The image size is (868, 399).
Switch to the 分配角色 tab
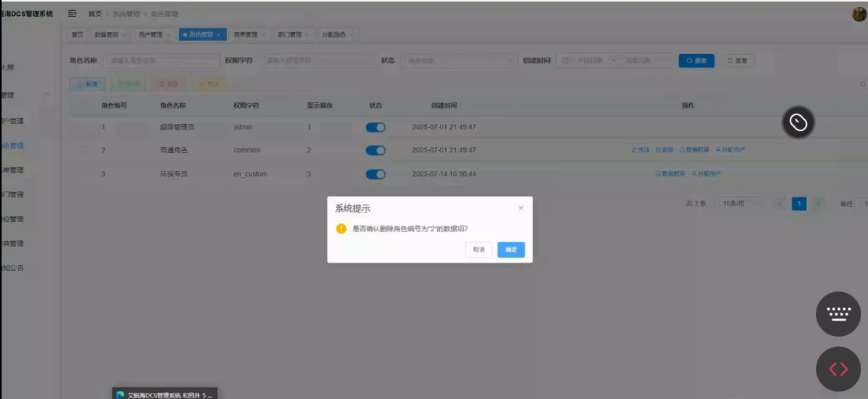coord(337,34)
